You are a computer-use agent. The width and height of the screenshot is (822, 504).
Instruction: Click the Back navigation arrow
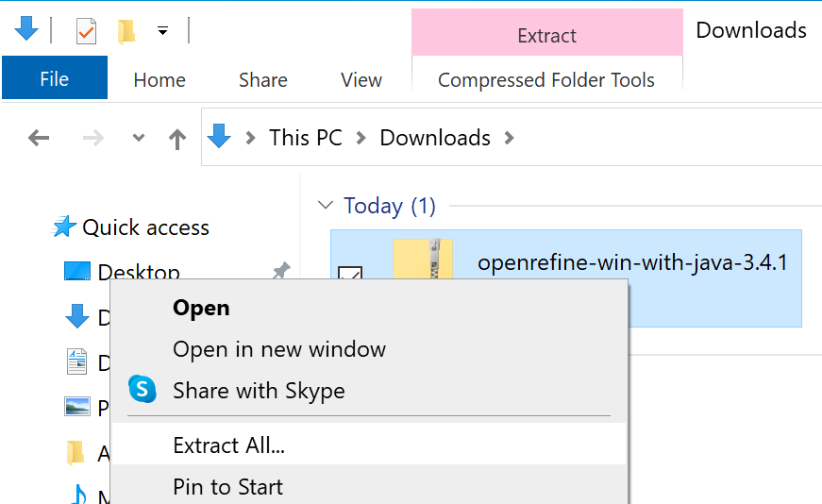(x=39, y=139)
